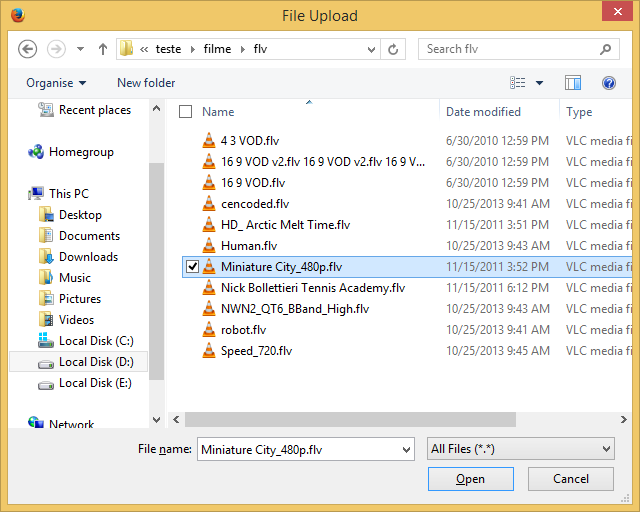Select file cencoded.flv

(255, 204)
